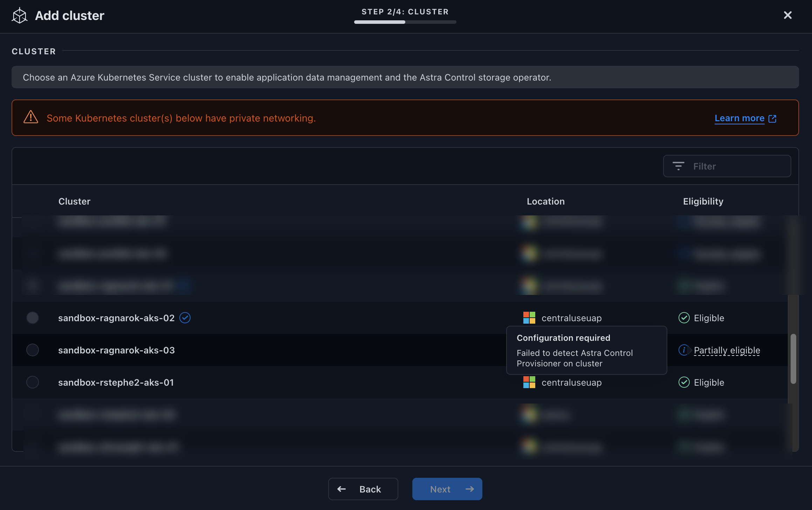Open the Learn more link

(x=739, y=118)
